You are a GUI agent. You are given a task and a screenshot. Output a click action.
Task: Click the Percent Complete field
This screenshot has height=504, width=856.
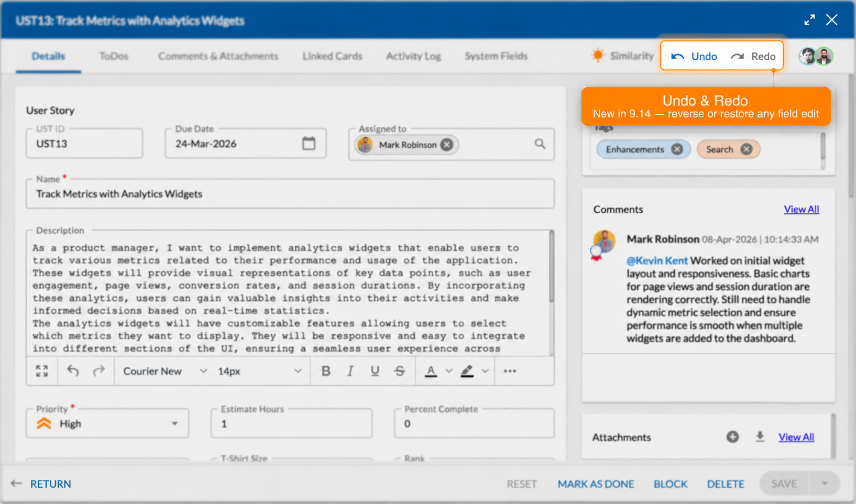click(474, 423)
